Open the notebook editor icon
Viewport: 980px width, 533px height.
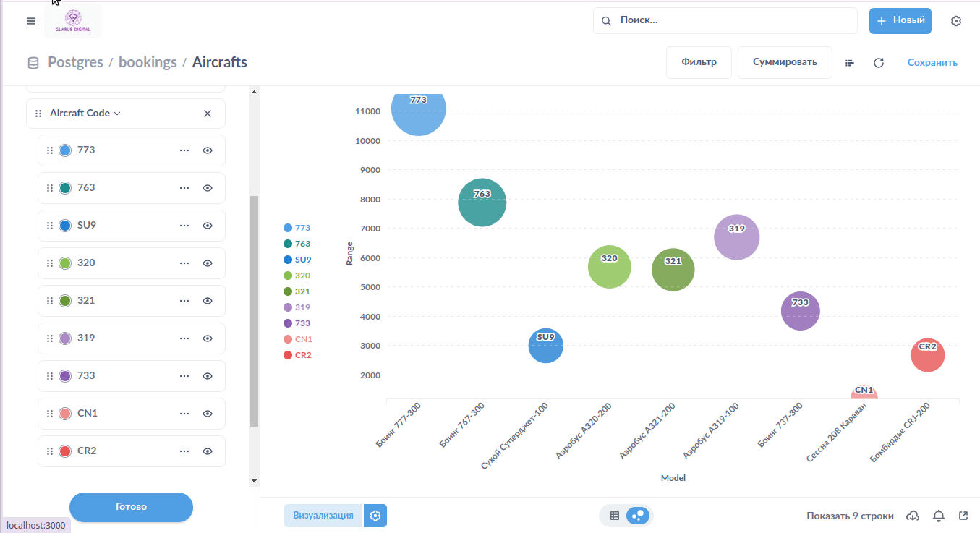849,63
